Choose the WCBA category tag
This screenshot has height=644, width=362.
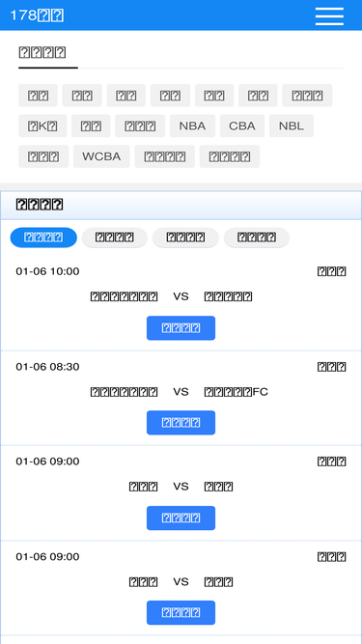(101, 156)
